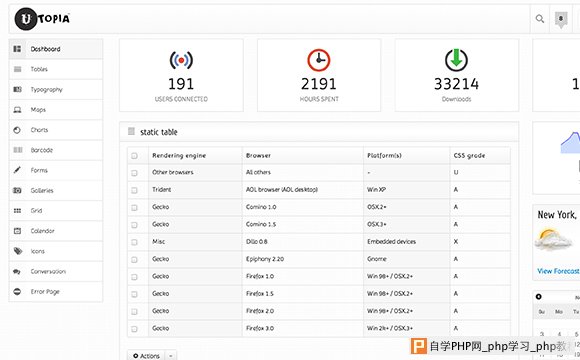Click the hours spent clock icon
The width and height of the screenshot is (580, 360).
319,60
